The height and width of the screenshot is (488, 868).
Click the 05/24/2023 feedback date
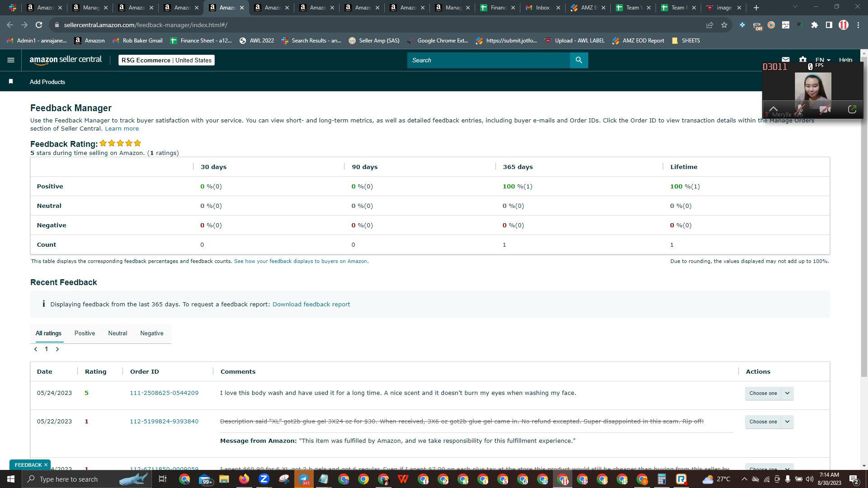tap(54, 393)
